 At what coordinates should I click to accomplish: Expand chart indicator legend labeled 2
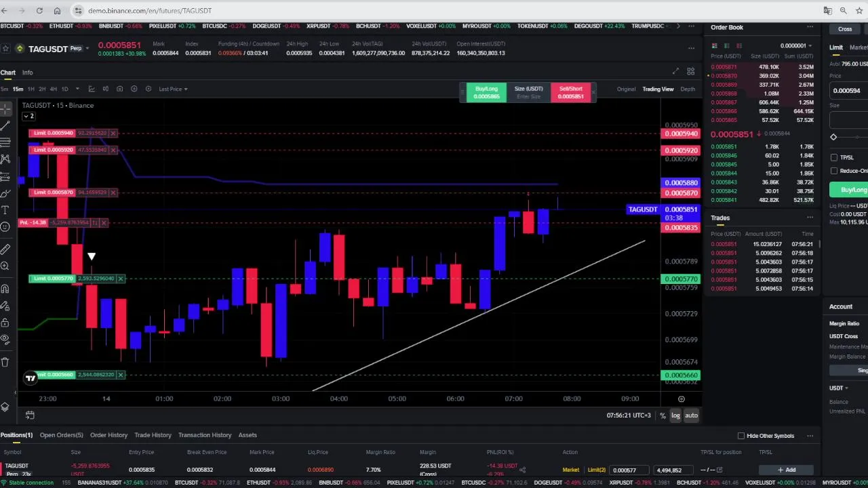tap(28, 116)
